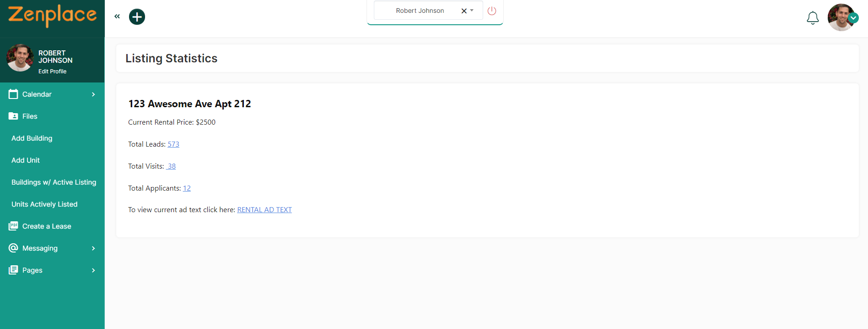Click the ROBERT JOHNSON name in sidebar
Screen dimensions: 868x329
coord(55,57)
